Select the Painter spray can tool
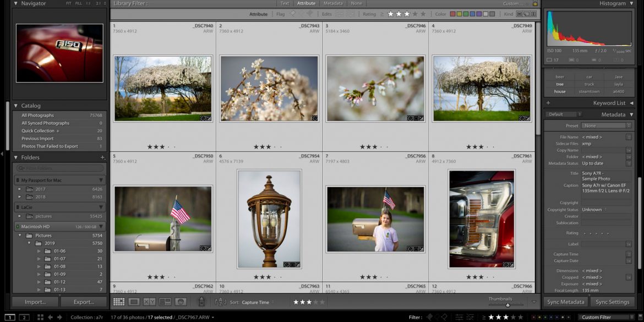This screenshot has width=644, height=322. click(x=201, y=302)
